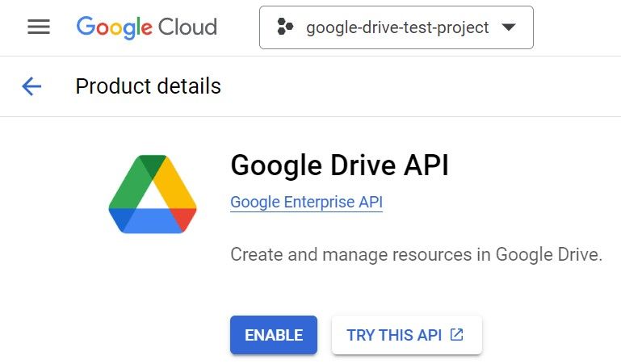This screenshot has width=621, height=364.
Task: Open the Google Enterprise API link
Action: [x=306, y=202]
